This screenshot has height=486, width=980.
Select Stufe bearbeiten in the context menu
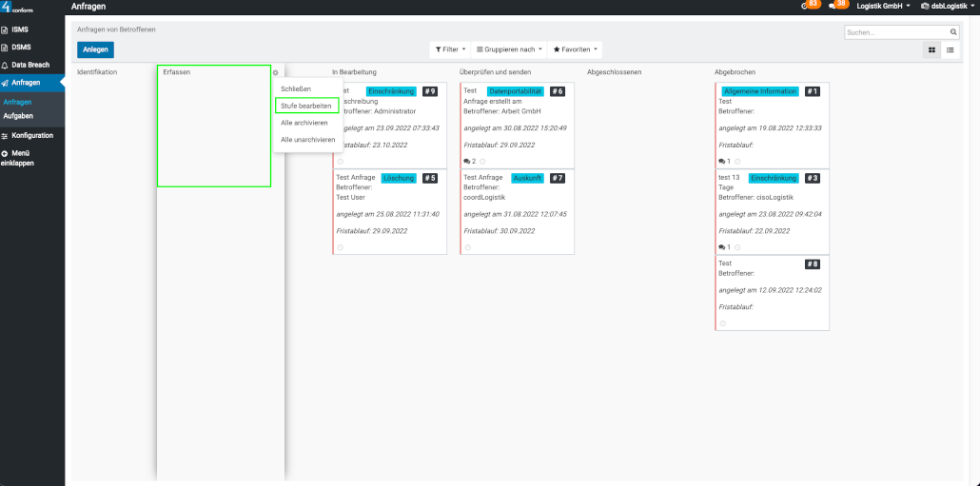tap(306, 106)
